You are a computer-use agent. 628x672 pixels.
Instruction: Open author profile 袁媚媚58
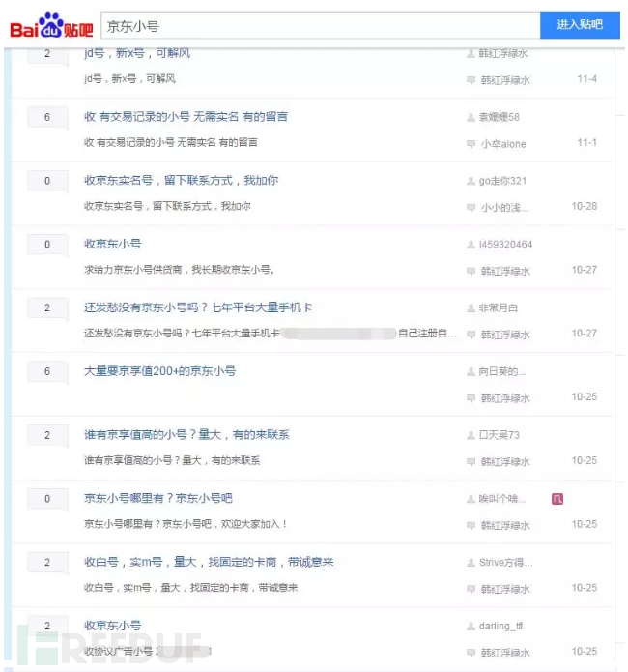(500, 117)
